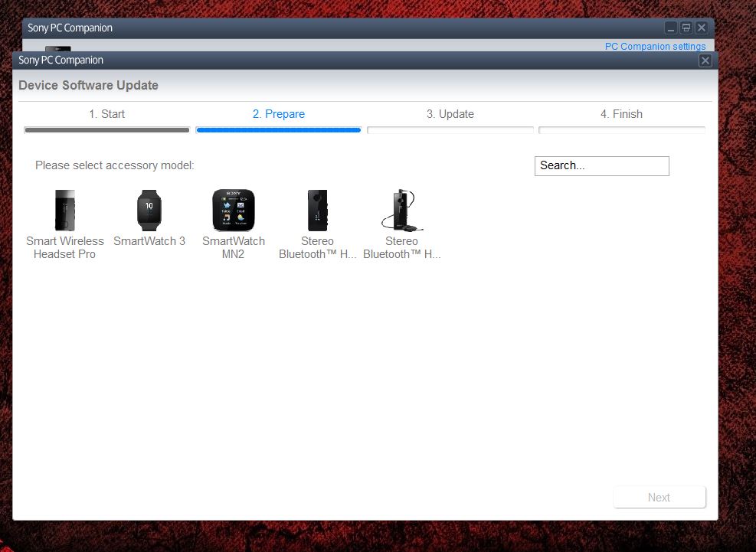This screenshot has width=756, height=552.
Task: Click the '1. Start' step label
Action: tap(106, 114)
